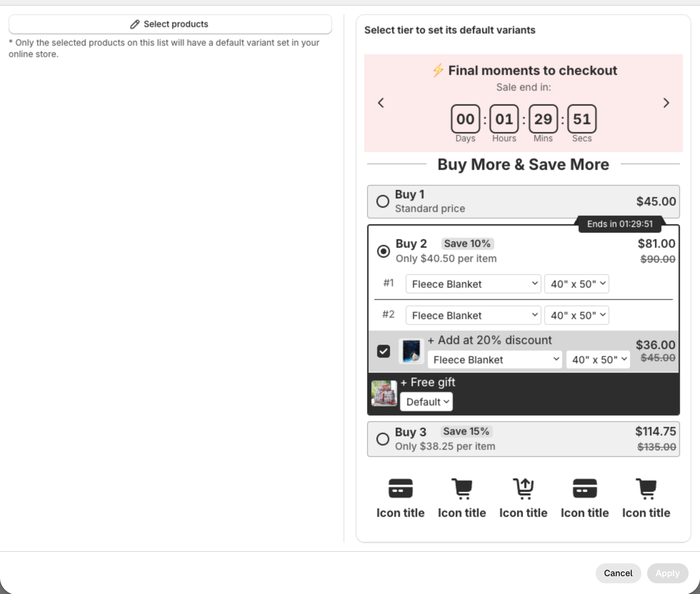Click the Mins countdown box showing 29

coord(543,119)
